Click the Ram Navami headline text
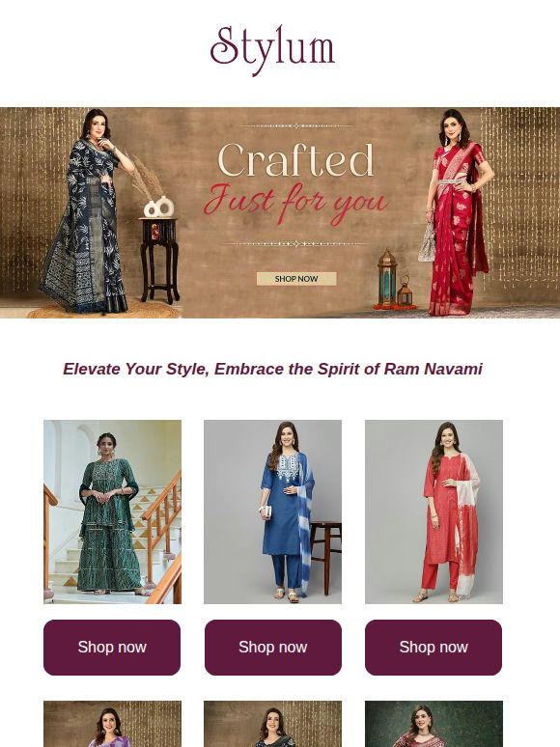Screen dimensions: 560x747 272,369
